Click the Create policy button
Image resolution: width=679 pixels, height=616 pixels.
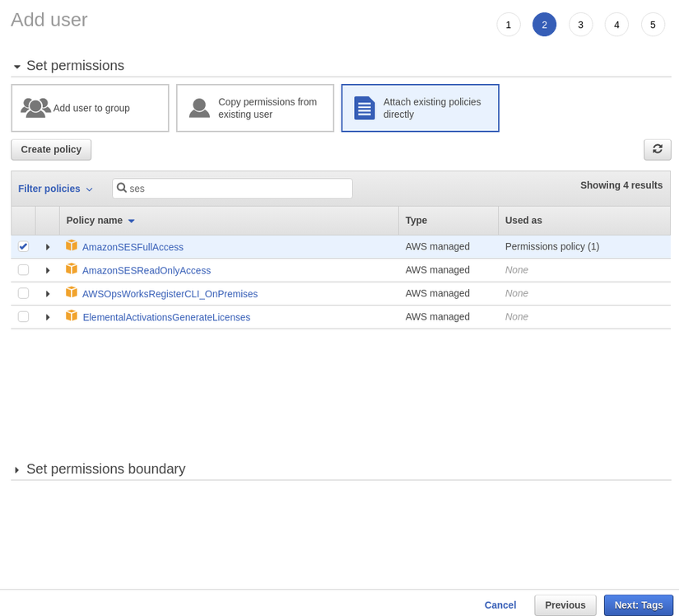click(x=51, y=150)
